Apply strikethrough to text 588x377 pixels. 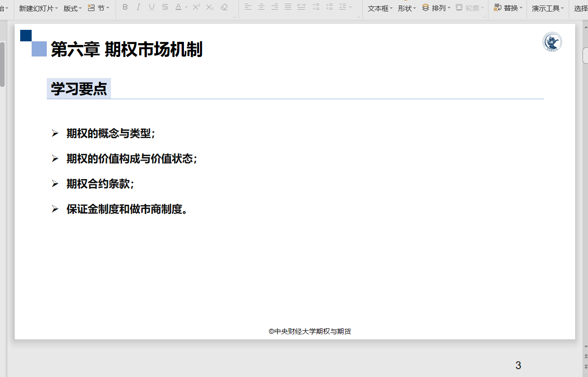point(165,7)
